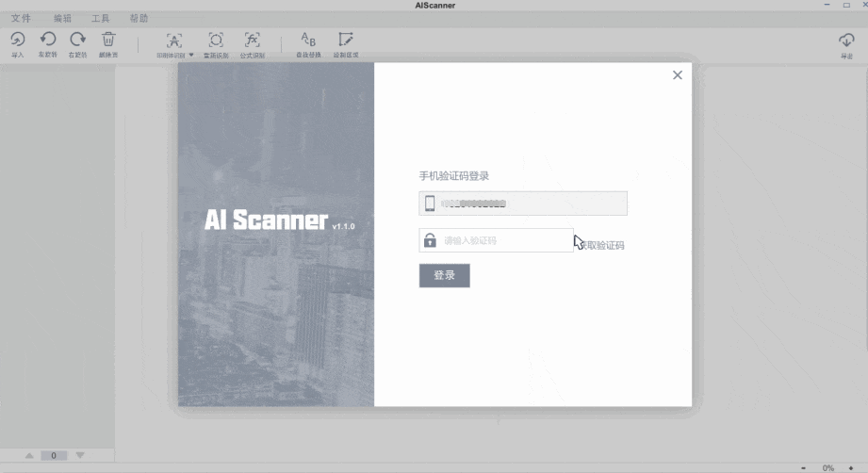The image size is (868, 473).
Task: Go to next page with down arrow
Action: [x=80, y=455]
